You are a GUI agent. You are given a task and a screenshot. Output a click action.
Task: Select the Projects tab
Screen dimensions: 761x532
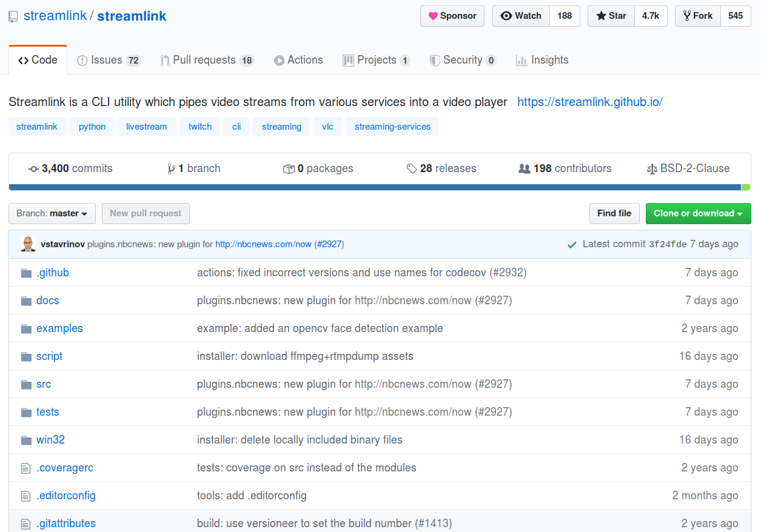(377, 60)
